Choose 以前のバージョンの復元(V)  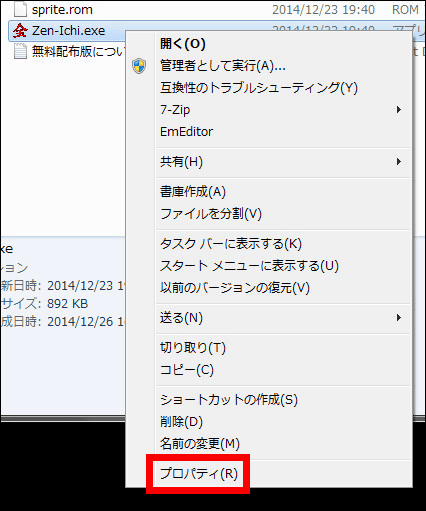235,288
